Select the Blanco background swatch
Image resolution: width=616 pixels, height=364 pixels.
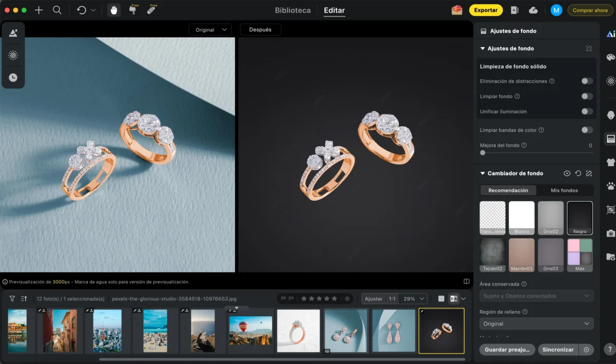pos(522,218)
